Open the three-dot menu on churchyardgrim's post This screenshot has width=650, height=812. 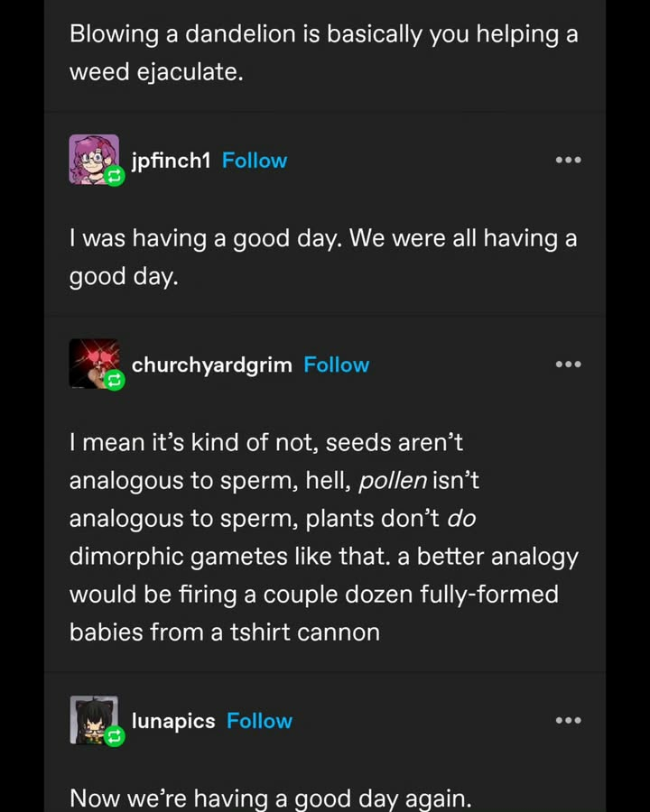568,364
